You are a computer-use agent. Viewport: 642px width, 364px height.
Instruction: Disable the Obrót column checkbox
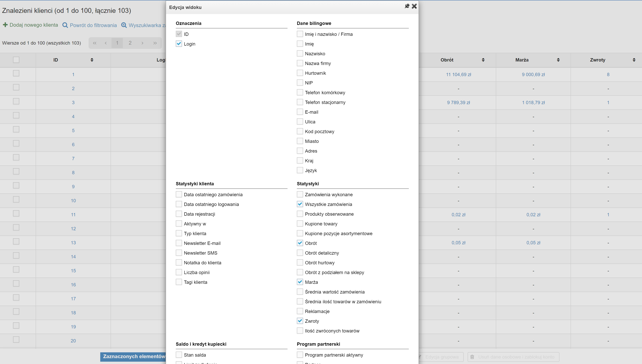pyautogui.click(x=300, y=243)
